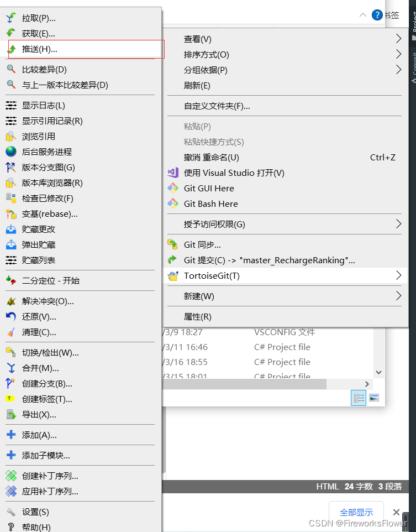
Task: Expand the 分组依据(P) submenu arrow
Action: (x=398, y=70)
